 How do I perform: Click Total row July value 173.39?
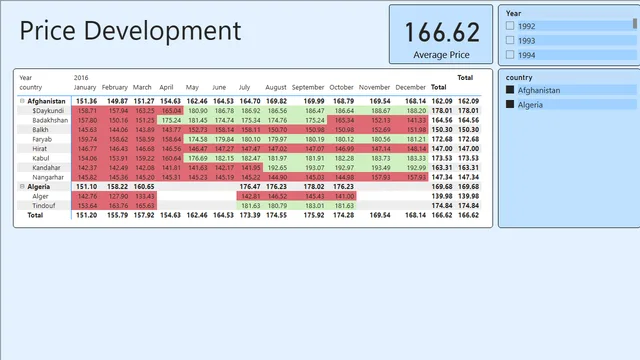coord(250,215)
